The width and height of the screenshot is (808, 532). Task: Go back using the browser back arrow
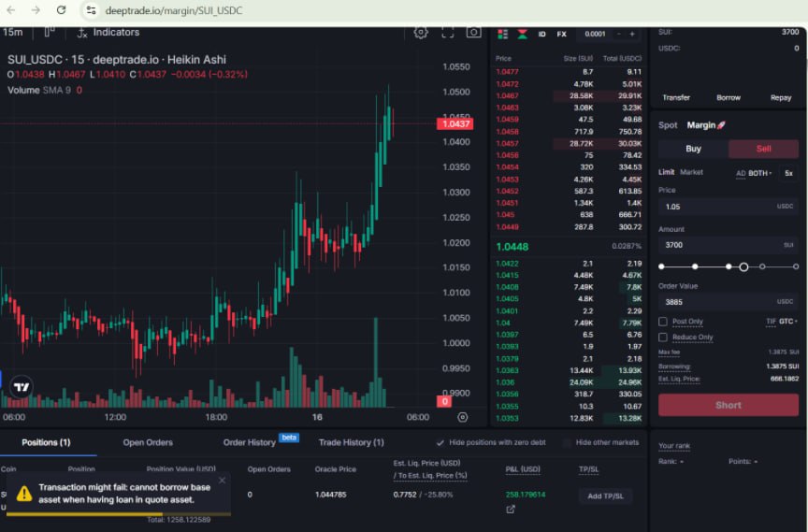(11, 10)
